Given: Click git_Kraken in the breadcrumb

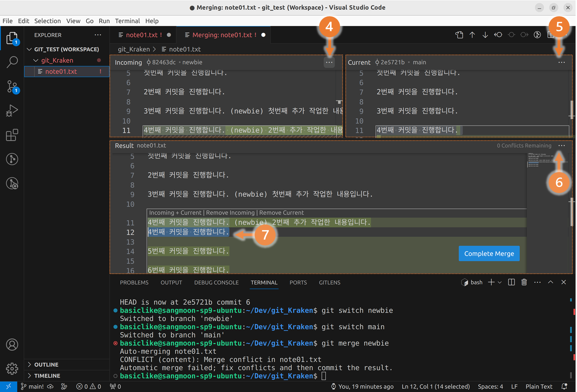Looking at the screenshot, I should pyautogui.click(x=134, y=49).
